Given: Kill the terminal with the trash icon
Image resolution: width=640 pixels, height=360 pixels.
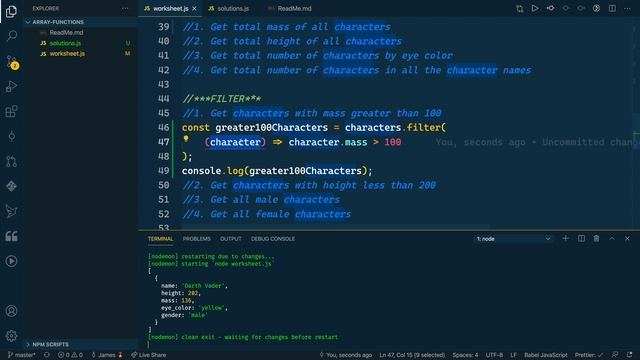Looking at the screenshot, I should pos(596,238).
